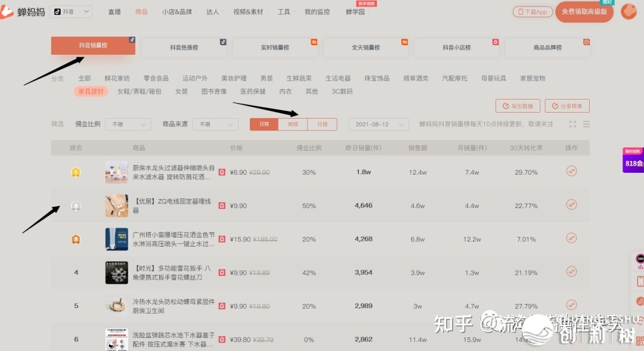
Task: Select the 家具建材 category filter
Action: tap(91, 91)
